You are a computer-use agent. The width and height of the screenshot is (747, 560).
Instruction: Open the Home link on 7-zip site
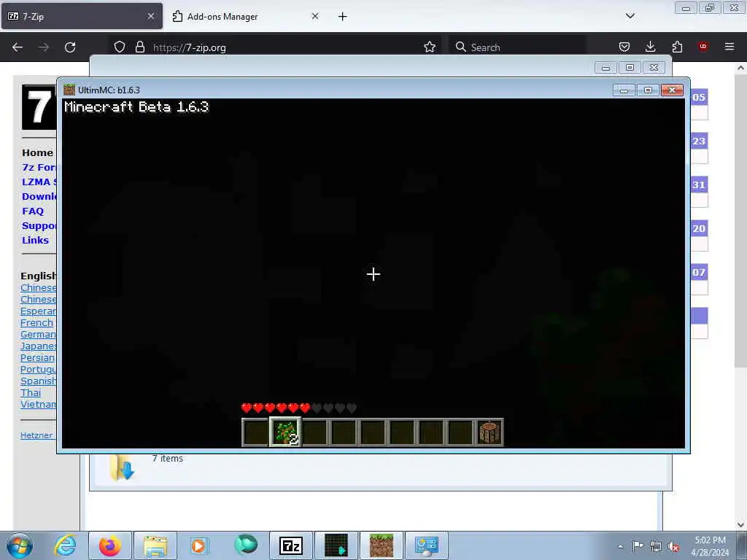click(38, 153)
